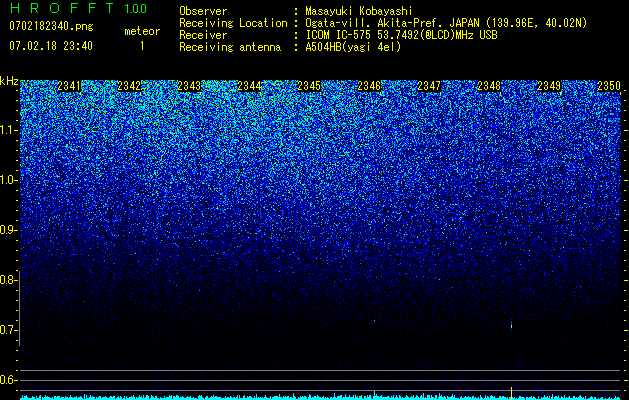Click time marker 2343
Image resolution: width=629 pixels, height=400 pixels.
click(189, 86)
